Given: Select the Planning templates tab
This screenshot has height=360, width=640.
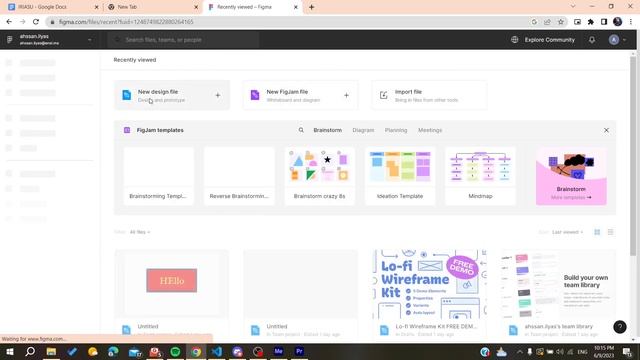Looking at the screenshot, I should (396, 130).
